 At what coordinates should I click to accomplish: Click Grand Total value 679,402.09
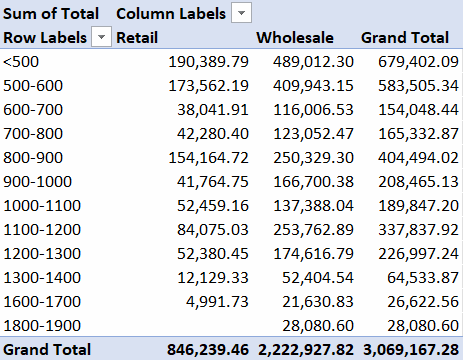pos(418,62)
